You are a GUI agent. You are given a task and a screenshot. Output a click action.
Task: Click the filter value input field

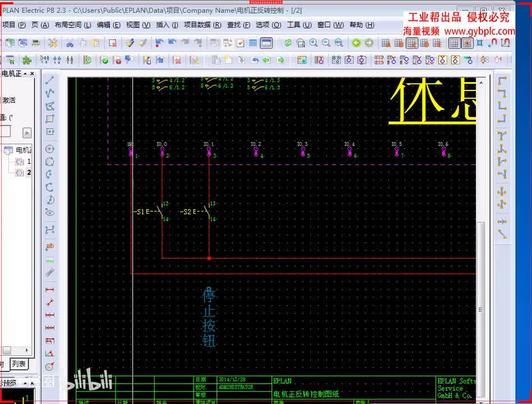(x=6, y=131)
